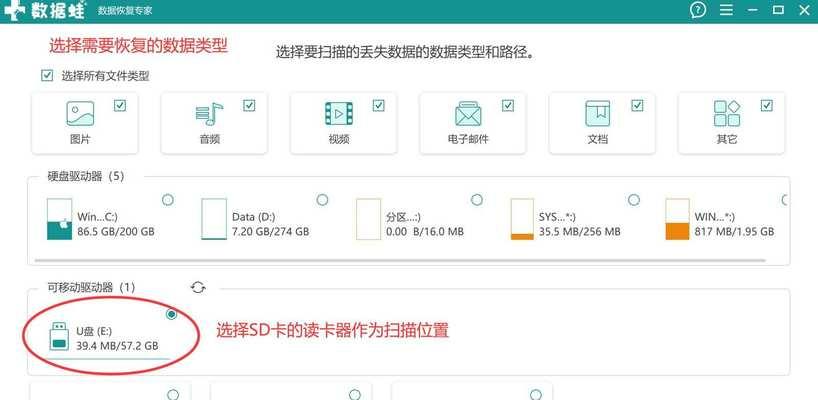Uncheck the 其它 checkbox
The image size is (818, 400).
point(766,106)
